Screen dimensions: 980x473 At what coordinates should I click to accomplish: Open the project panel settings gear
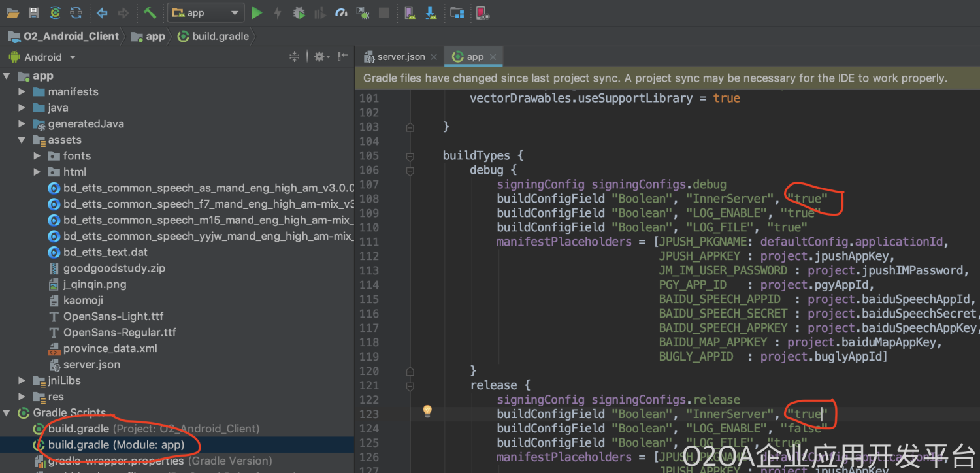point(319,57)
